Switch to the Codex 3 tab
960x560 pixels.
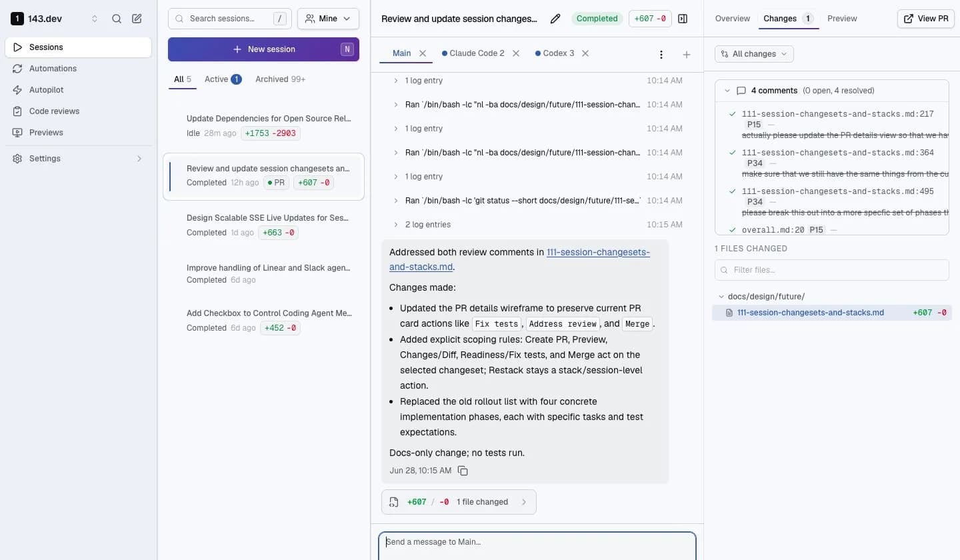555,53
